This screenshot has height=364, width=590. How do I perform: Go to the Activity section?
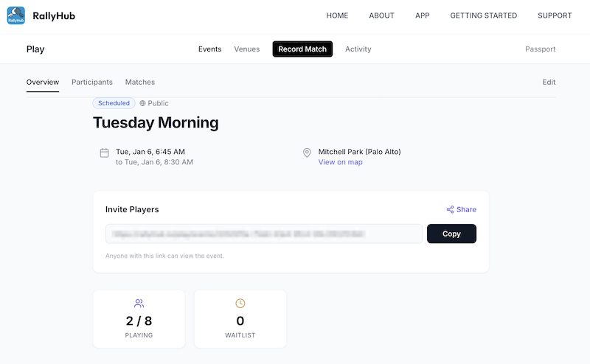point(358,49)
